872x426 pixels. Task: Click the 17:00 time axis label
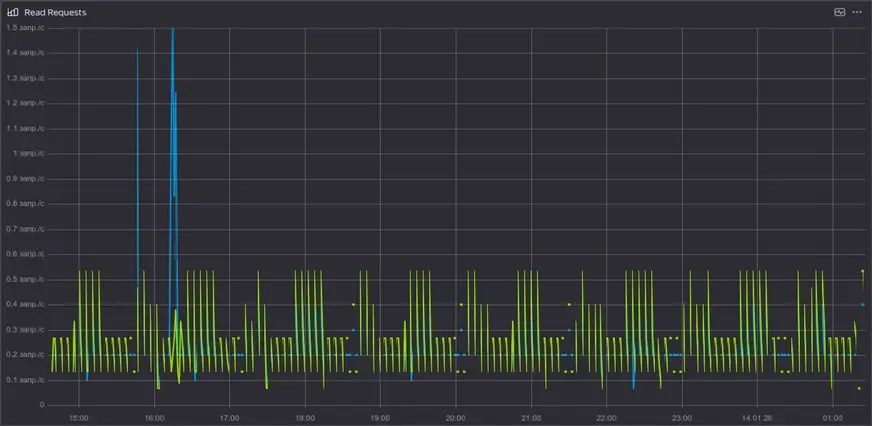click(x=229, y=417)
